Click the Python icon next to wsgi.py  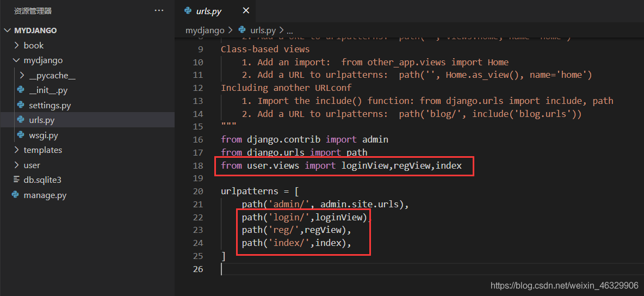[x=21, y=135]
